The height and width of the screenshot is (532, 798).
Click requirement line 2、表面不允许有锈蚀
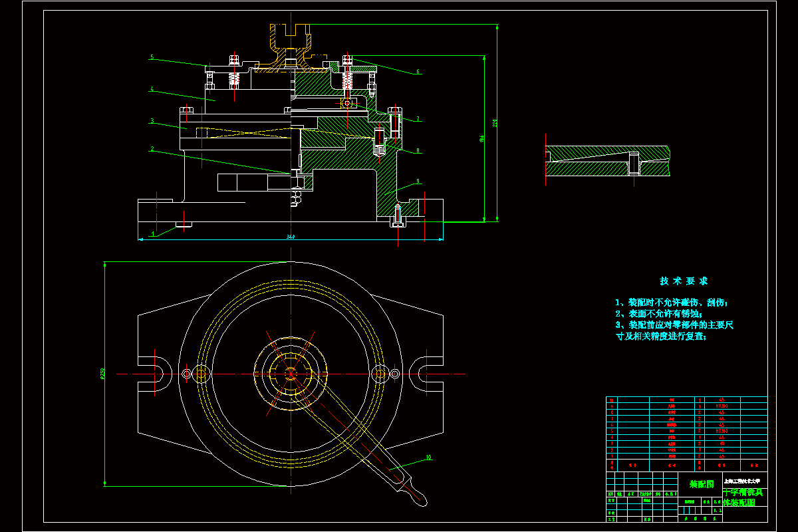[x=659, y=314]
